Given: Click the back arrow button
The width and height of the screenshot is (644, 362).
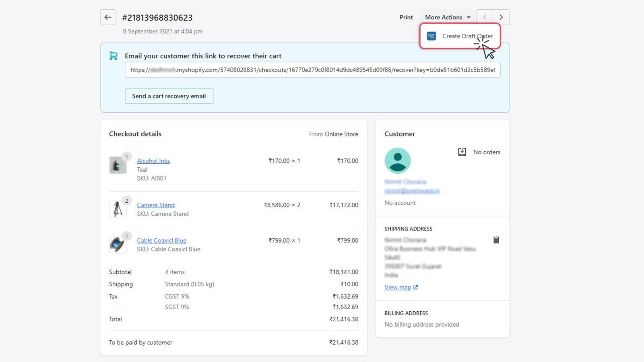Looking at the screenshot, I should pos(108,17).
